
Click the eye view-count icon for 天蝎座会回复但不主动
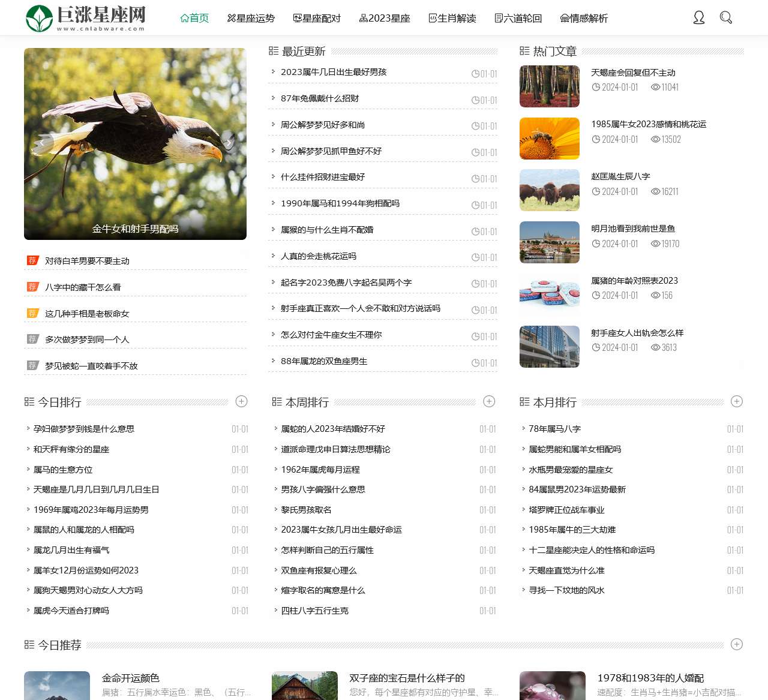(x=657, y=87)
